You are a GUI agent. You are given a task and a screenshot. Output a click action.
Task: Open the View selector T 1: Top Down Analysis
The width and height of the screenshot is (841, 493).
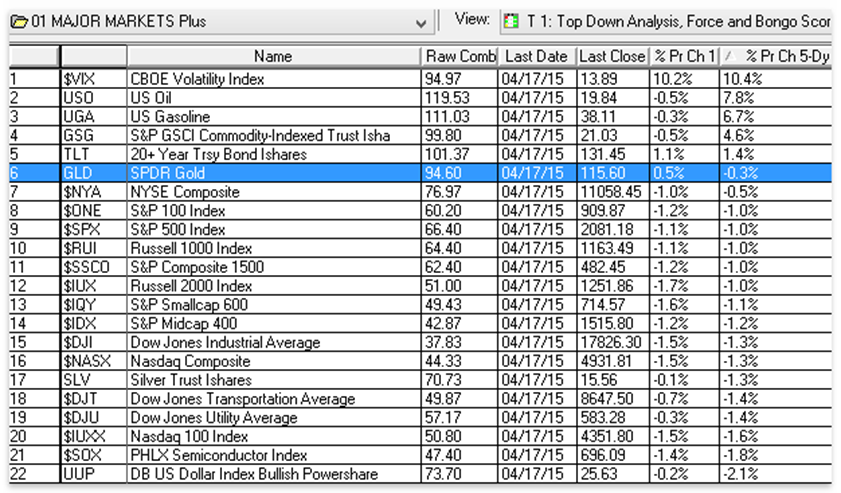[666, 22]
